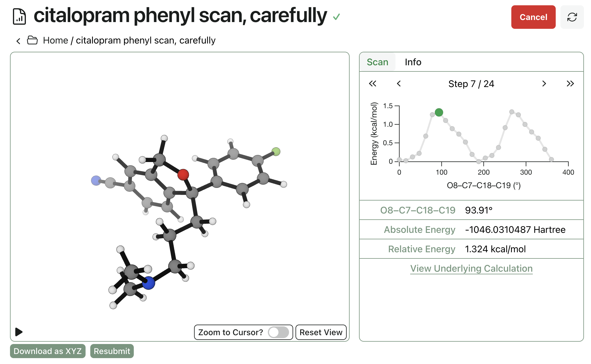Image resolution: width=591 pixels, height=364 pixels.
Task: Click Cancel button to stop calculation
Action: [533, 17]
